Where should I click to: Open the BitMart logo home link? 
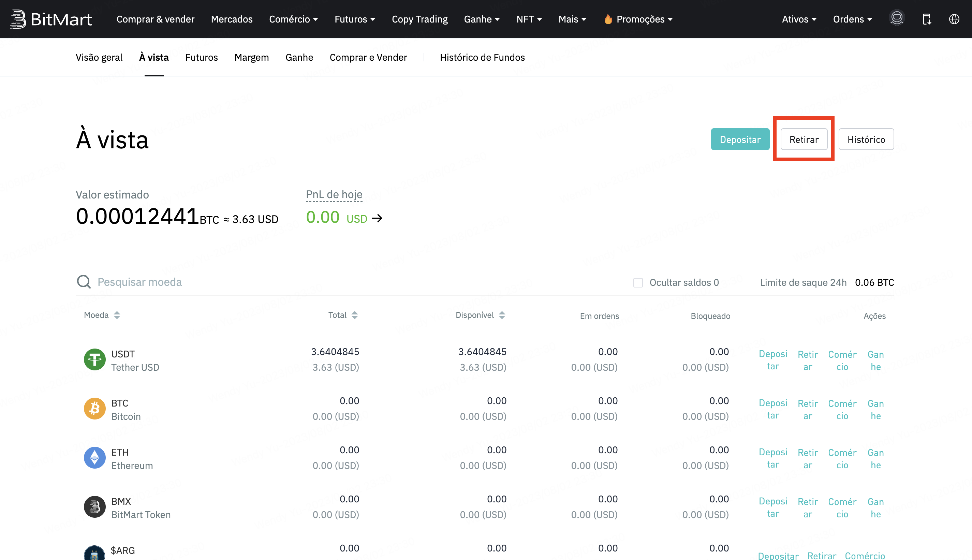click(x=51, y=19)
